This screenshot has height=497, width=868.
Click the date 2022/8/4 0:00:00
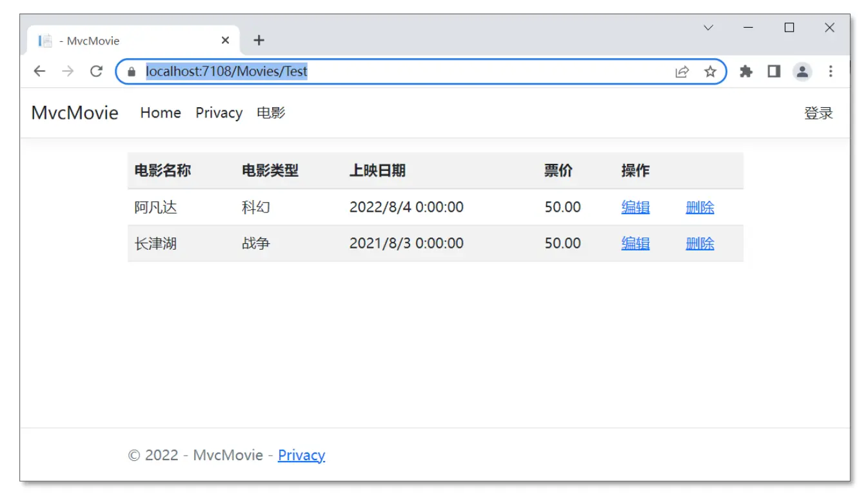tap(406, 207)
